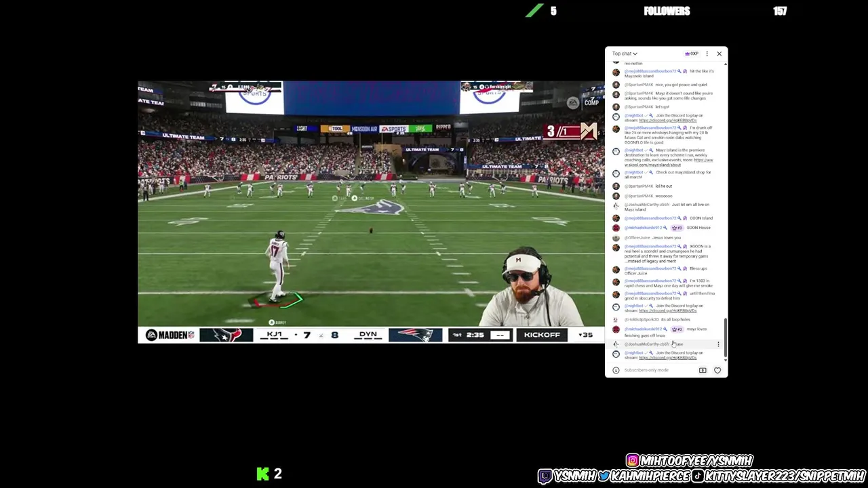This screenshot has width=868, height=488.
Task: Open Discord link below SpartanPM4K let's go message
Action: [x=667, y=120]
